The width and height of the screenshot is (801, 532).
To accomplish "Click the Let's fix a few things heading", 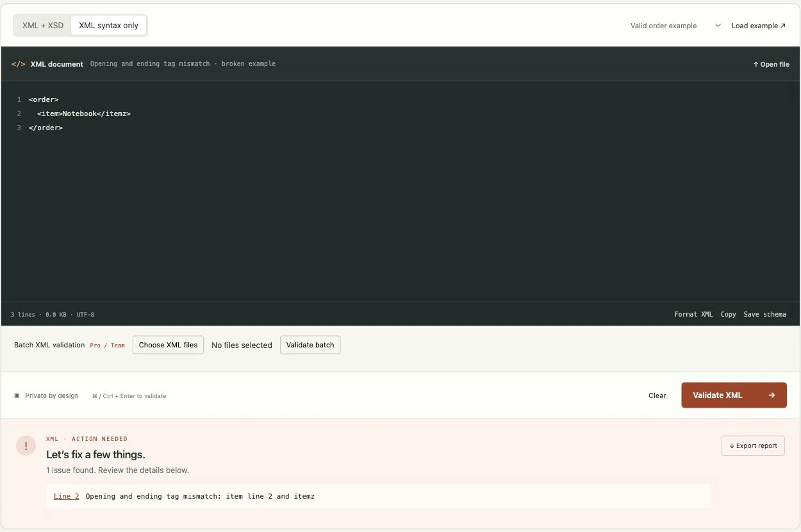I will (95, 454).
